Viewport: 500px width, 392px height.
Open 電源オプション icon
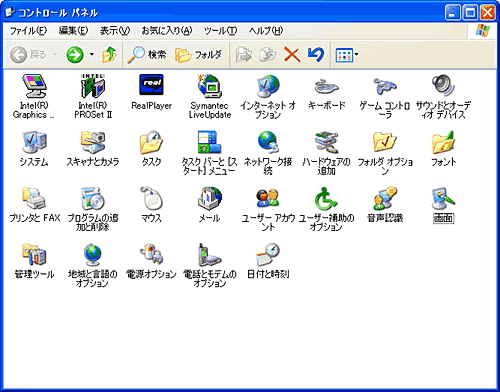coord(151,255)
